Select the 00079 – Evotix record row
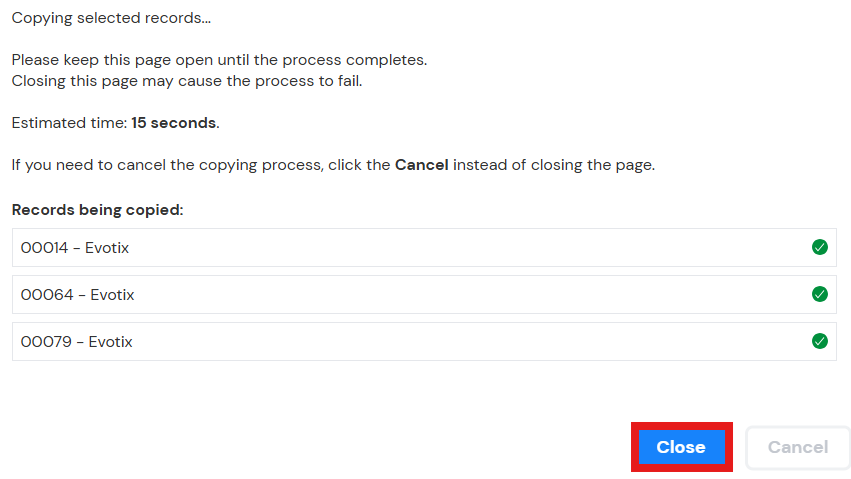 (424, 341)
